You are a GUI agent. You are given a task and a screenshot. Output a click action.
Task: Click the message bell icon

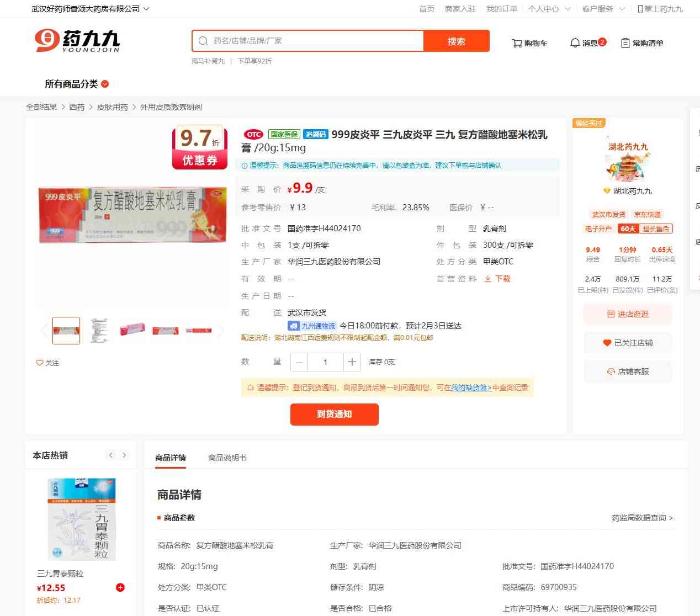point(575,43)
